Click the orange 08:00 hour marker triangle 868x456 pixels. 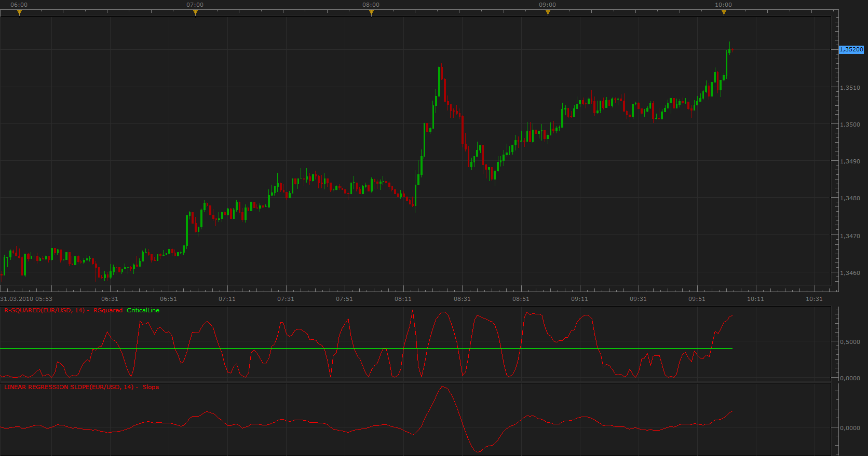371,13
